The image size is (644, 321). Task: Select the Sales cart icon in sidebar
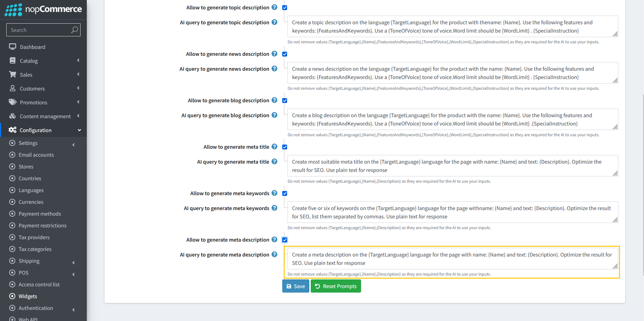13,75
